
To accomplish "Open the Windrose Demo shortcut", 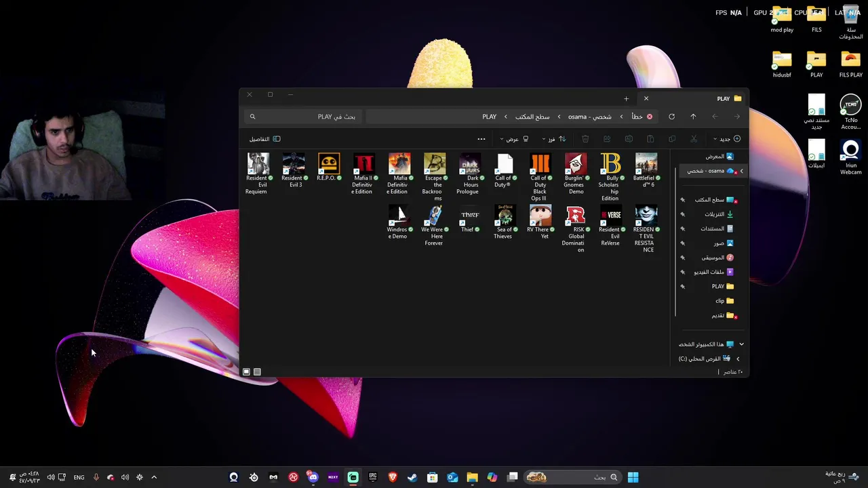I will click(x=399, y=222).
